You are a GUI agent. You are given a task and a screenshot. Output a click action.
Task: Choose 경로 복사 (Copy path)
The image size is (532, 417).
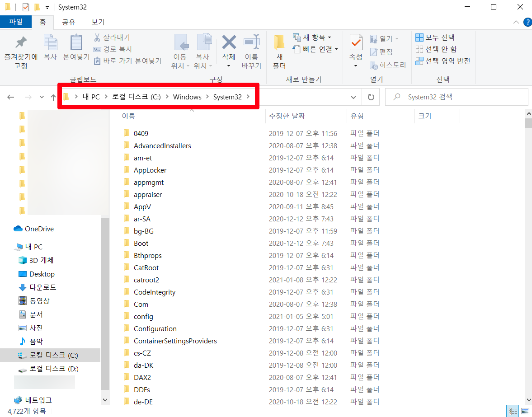(113, 49)
